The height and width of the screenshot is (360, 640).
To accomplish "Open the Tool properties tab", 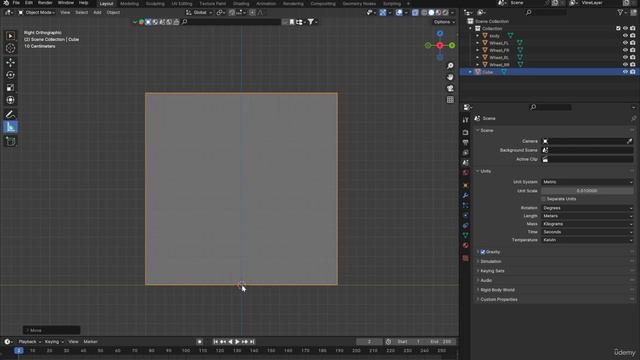I will pyautogui.click(x=466, y=120).
